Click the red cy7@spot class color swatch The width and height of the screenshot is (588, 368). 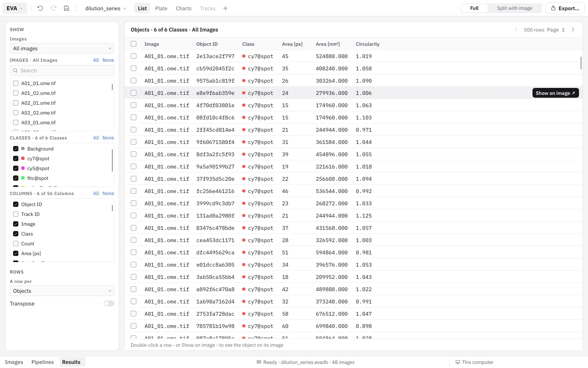(23, 159)
